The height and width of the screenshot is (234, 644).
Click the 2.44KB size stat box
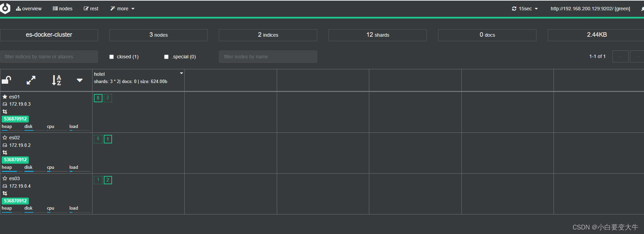596,35
